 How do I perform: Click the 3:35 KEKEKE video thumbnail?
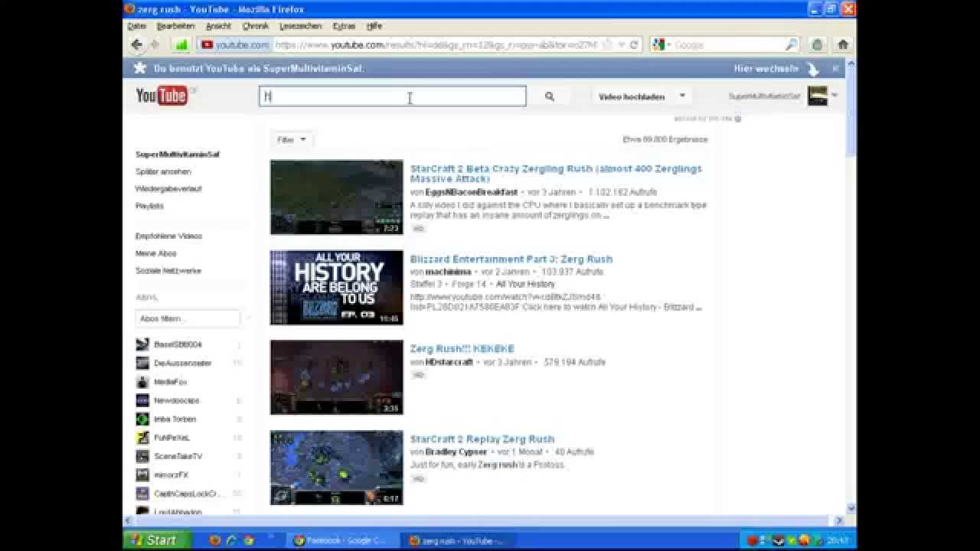click(336, 377)
